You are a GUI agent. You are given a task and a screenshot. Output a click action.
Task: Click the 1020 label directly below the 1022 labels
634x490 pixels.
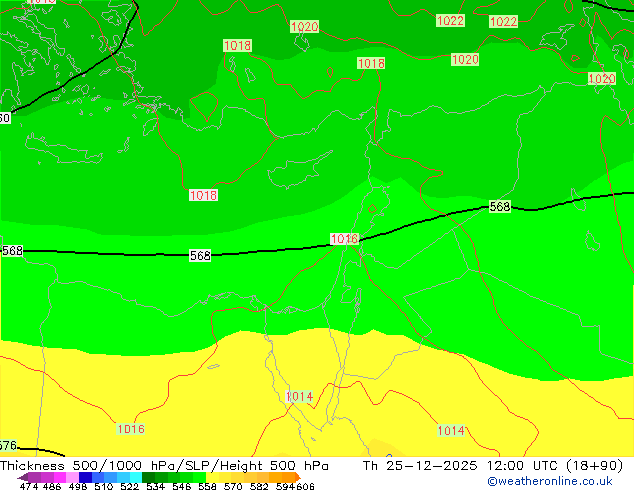coord(465,59)
